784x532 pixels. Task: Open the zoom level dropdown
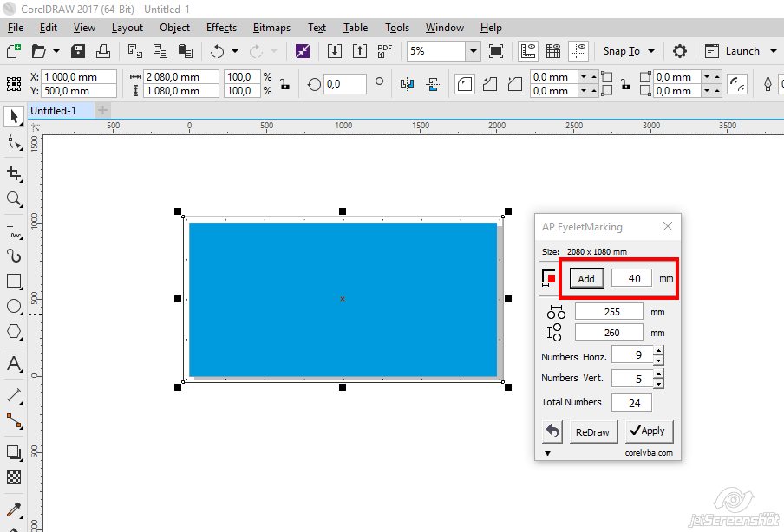[x=473, y=51]
